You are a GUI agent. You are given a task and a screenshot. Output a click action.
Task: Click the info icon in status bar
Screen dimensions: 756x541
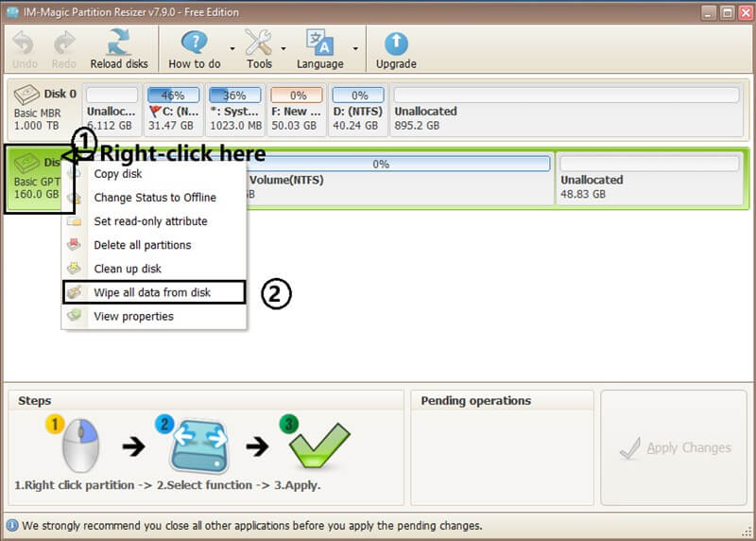pos(12,526)
